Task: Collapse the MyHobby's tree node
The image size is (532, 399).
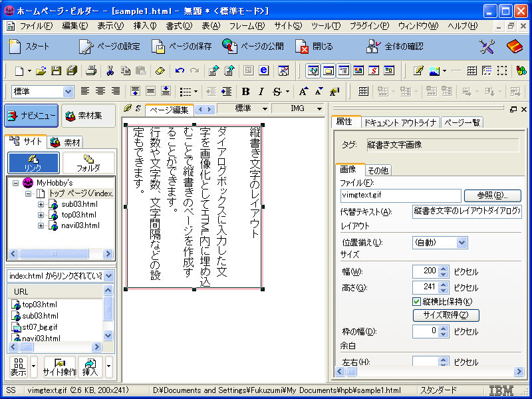Action: pos(15,183)
